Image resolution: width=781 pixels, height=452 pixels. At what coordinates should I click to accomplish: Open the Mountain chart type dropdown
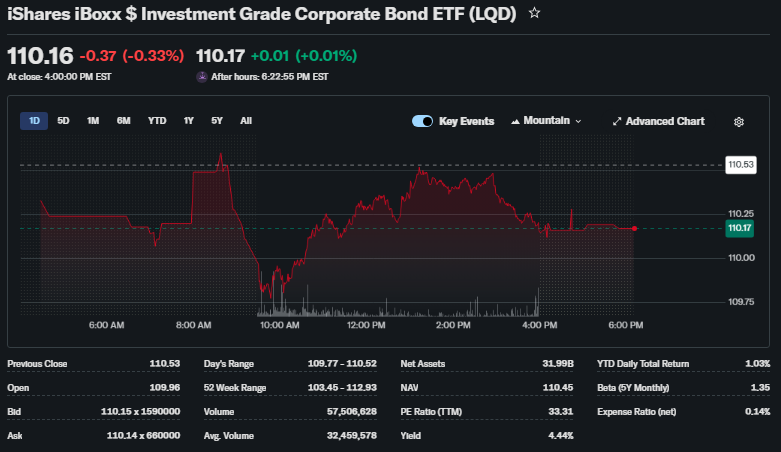tap(546, 121)
